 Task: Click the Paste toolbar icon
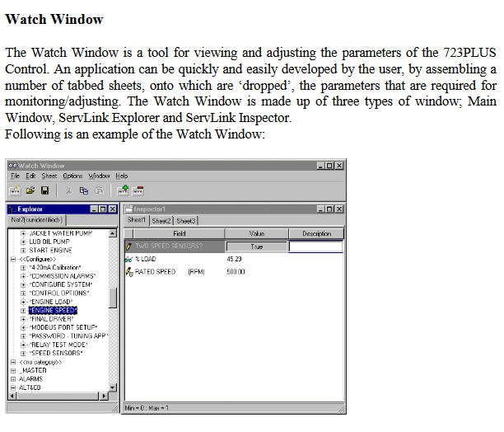coord(99,190)
